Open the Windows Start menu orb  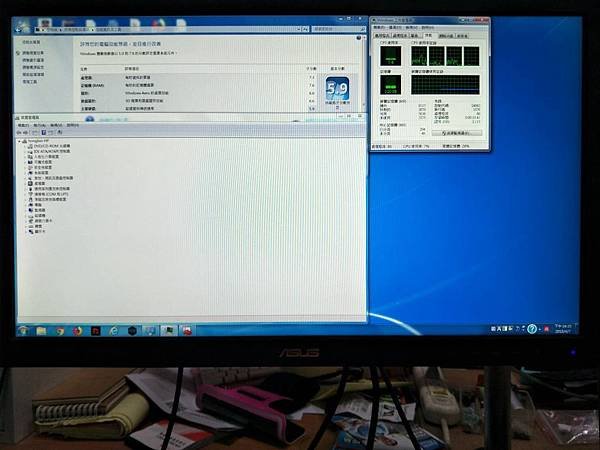(x=23, y=330)
